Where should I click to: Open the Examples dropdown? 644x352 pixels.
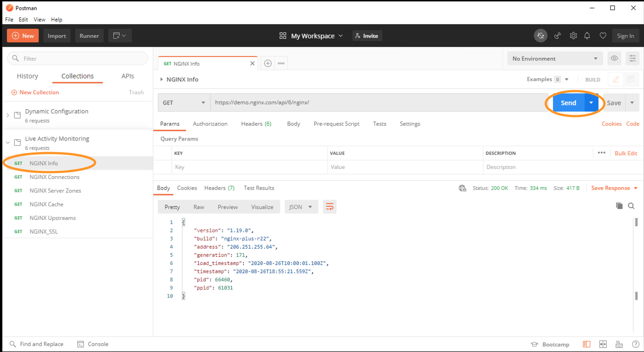[548, 79]
